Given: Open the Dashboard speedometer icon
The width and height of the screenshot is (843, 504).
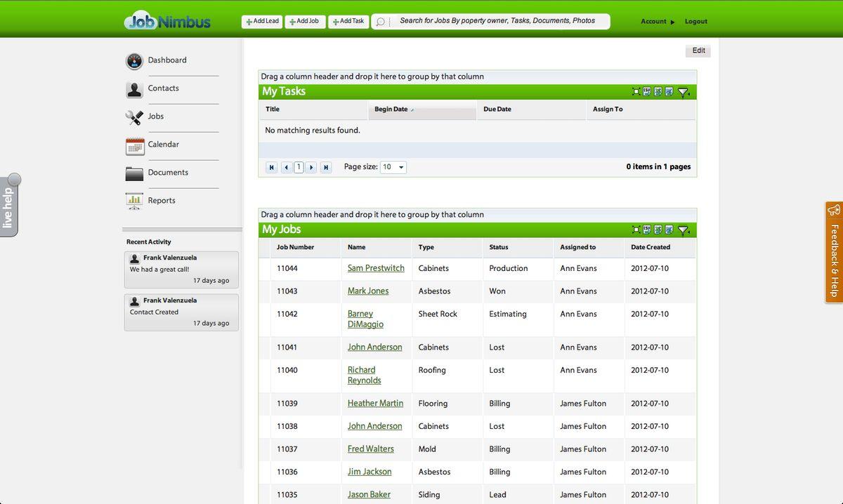Looking at the screenshot, I should 134,61.
